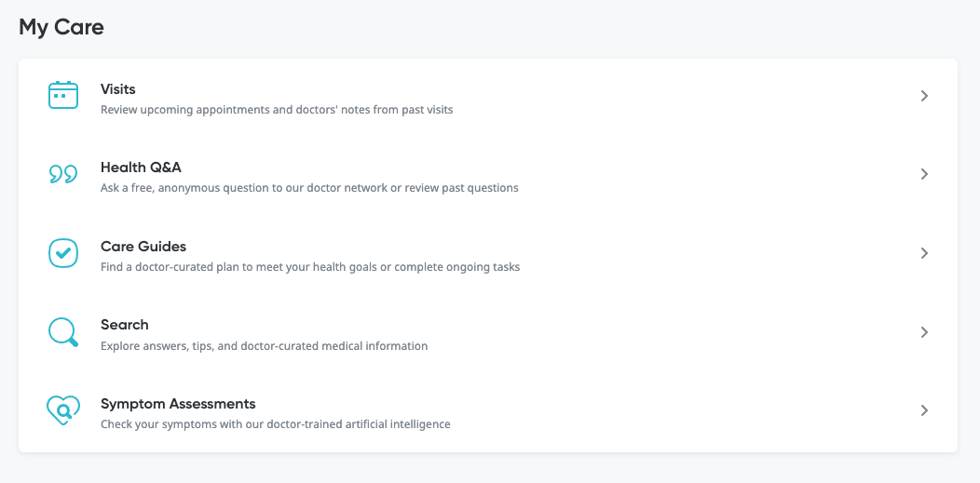This screenshot has width=980, height=483.
Task: Click the My Care page heading
Action: tap(61, 27)
